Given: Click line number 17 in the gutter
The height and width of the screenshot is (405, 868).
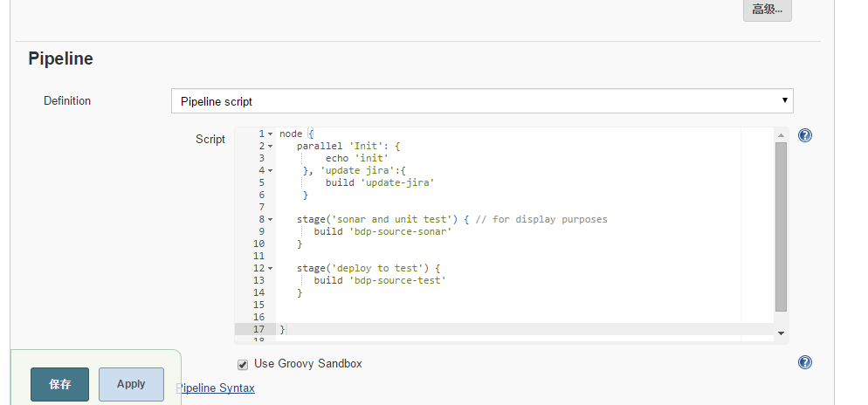Looking at the screenshot, I should (x=258, y=329).
